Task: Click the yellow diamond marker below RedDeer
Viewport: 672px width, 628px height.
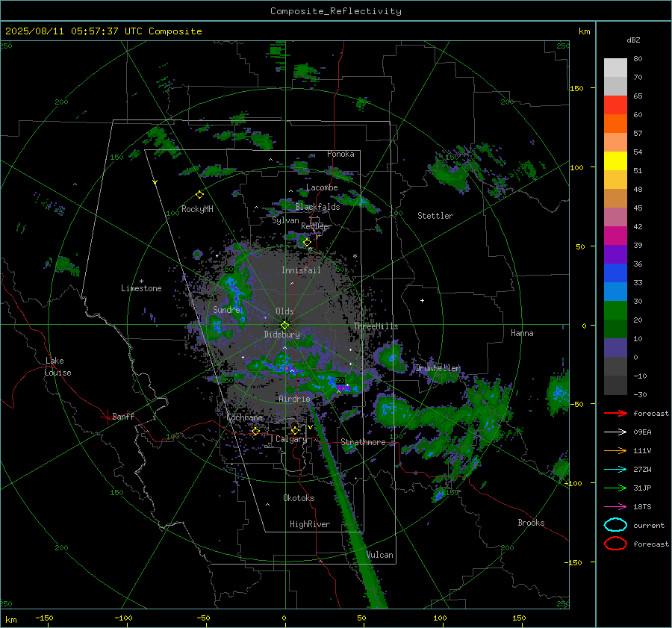Action: 307,243
